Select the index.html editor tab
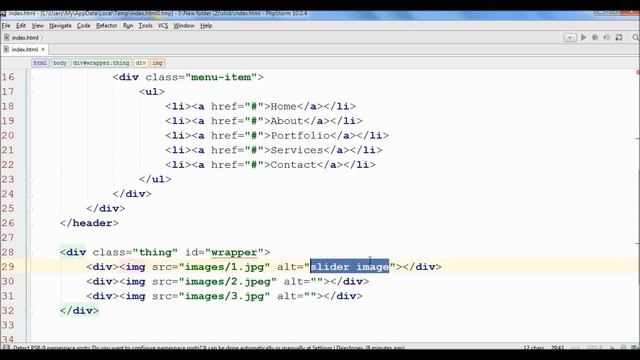 [x=24, y=49]
